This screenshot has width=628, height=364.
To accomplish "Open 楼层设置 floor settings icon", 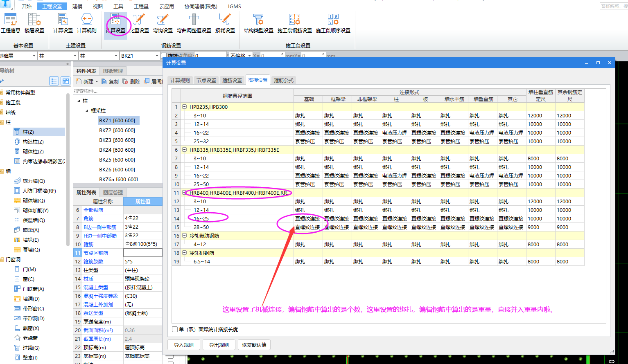I will click(34, 23).
